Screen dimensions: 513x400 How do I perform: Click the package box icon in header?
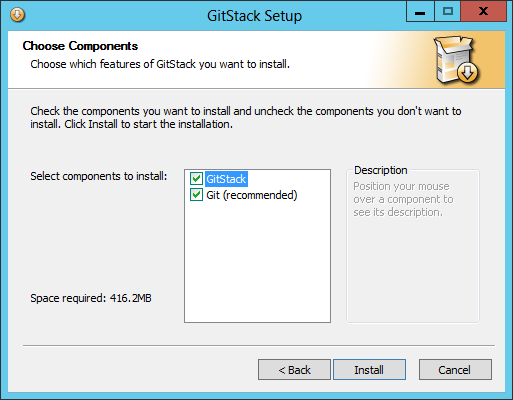(456, 60)
